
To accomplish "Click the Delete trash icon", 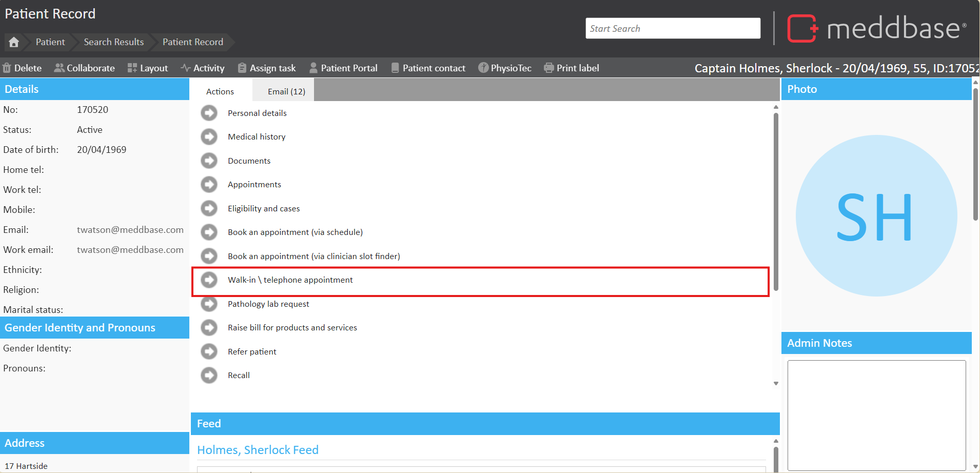I will pyautogui.click(x=7, y=68).
